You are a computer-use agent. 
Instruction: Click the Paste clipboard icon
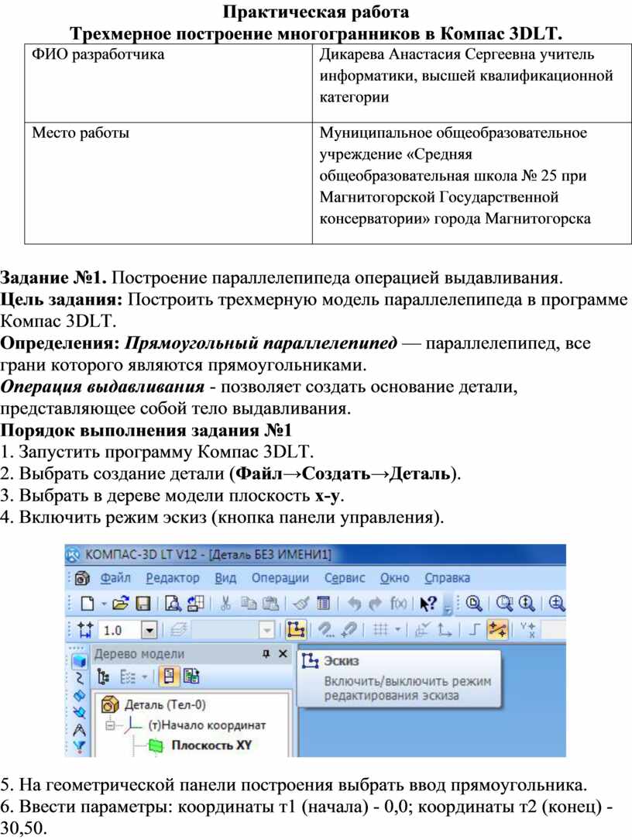point(270,604)
